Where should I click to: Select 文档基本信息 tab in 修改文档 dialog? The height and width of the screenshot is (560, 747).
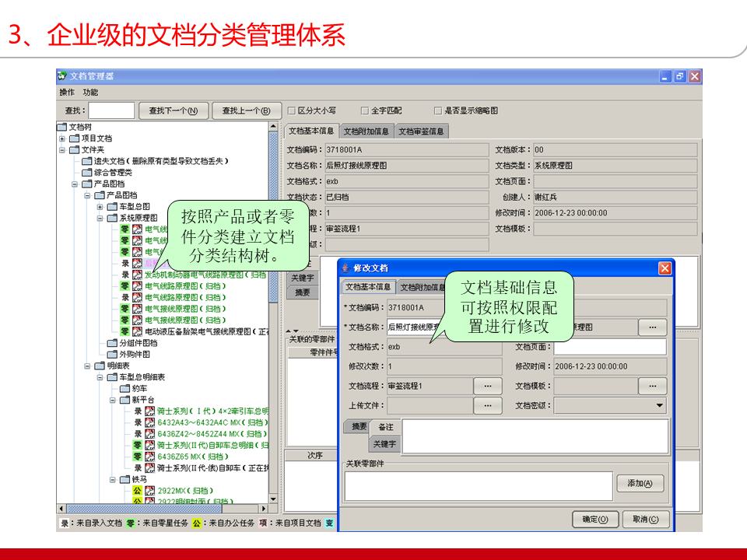pyautogui.click(x=368, y=287)
